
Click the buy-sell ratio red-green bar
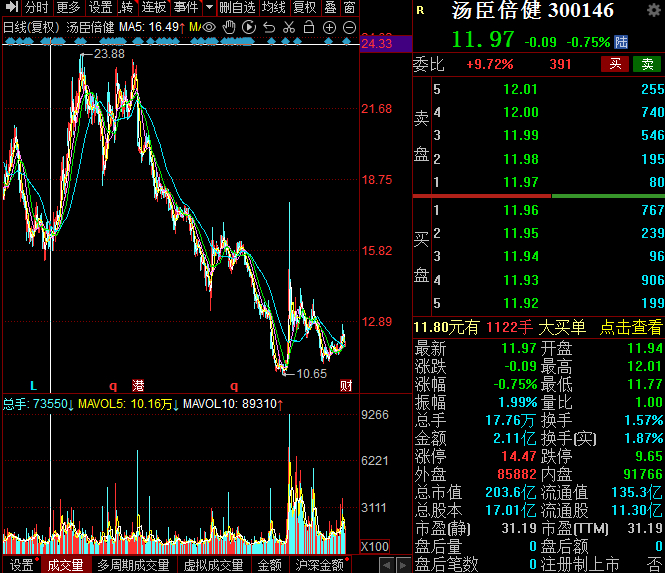pos(539,196)
